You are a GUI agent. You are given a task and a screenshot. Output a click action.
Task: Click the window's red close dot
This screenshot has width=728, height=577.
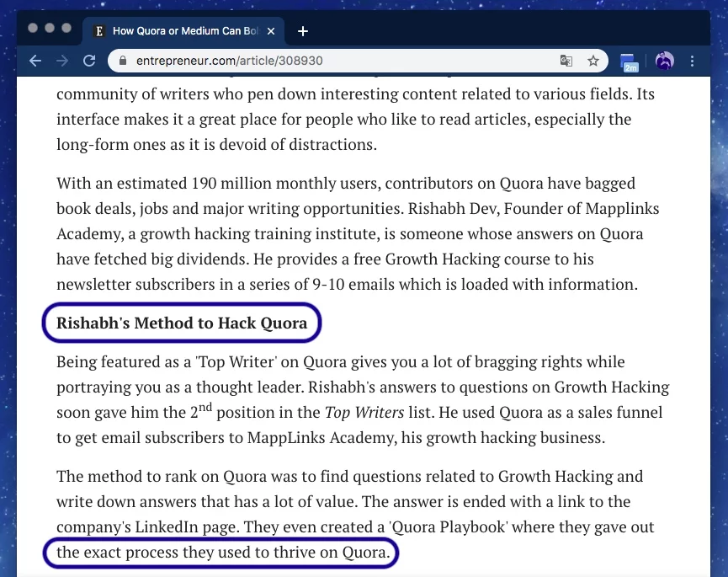33,28
